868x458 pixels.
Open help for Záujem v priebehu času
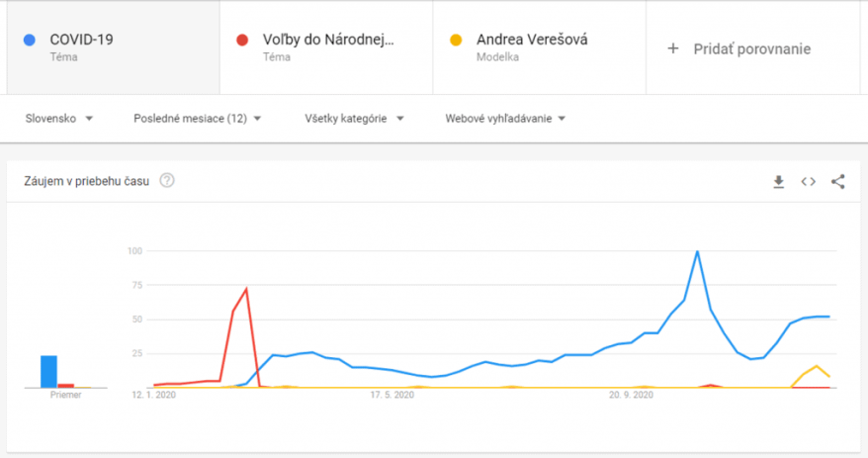(167, 181)
